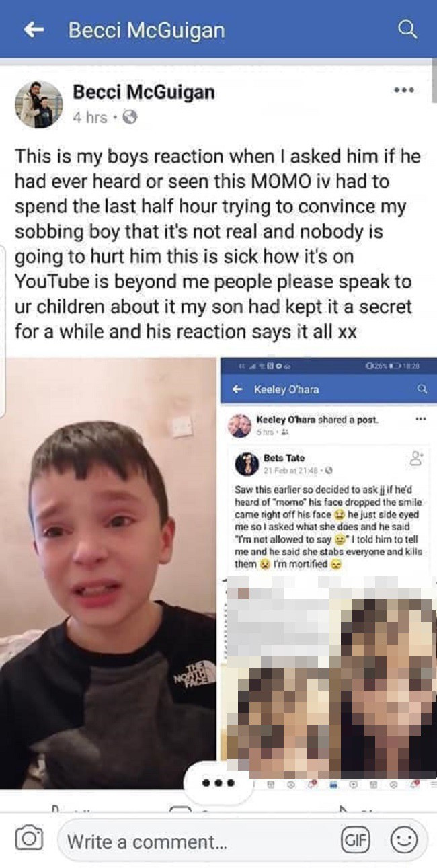
Task: Tap the public globe privacy icon
Action: click(x=130, y=117)
